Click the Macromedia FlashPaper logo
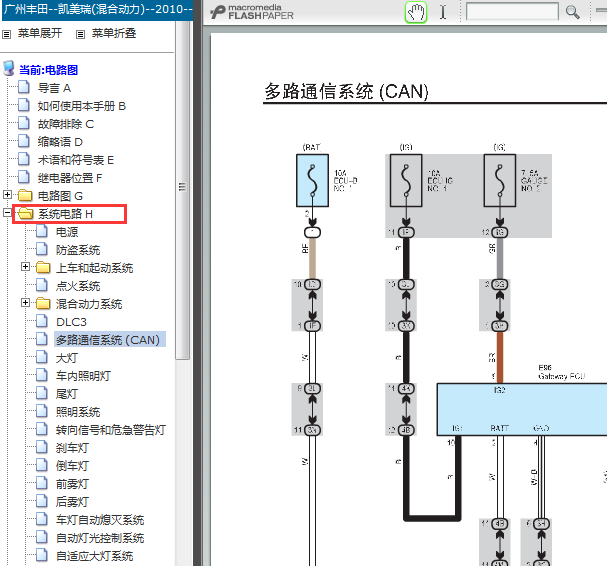The image size is (607, 566). pos(252,12)
